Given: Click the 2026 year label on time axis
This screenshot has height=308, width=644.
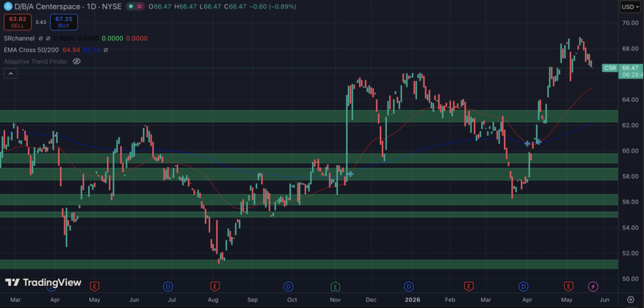Looking at the screenshot, I should point(411,300).
